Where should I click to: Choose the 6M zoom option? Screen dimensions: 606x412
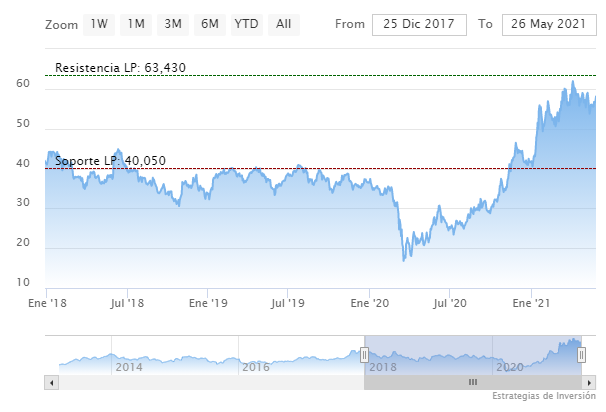click(209, 23)
